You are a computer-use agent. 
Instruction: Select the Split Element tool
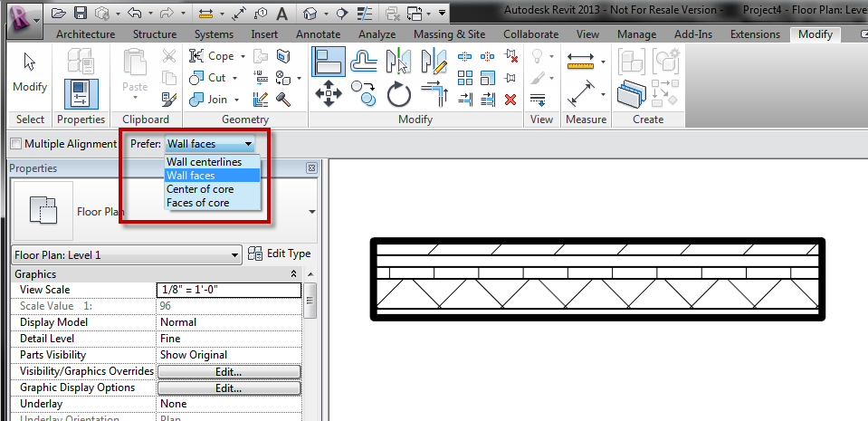465,56
